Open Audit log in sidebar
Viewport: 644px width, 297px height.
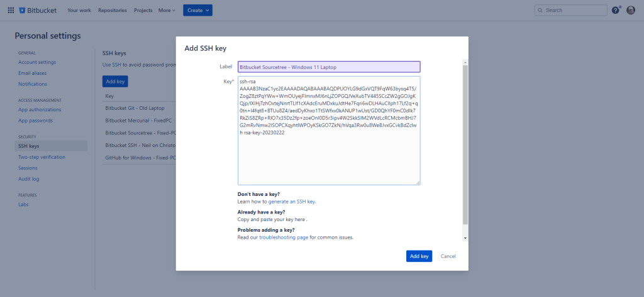pos(29,179)
